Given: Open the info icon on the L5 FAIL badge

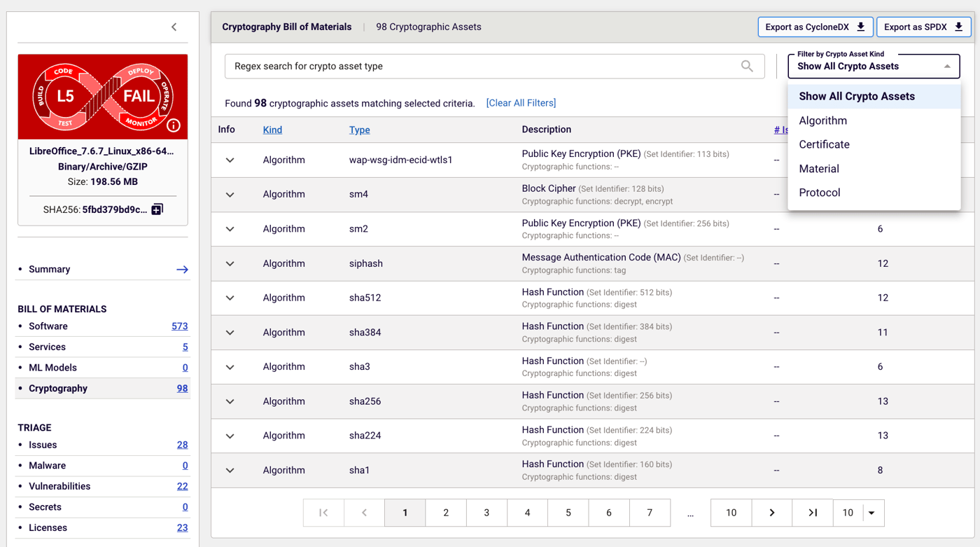Looking at the screenshot, I should (174, 126).
